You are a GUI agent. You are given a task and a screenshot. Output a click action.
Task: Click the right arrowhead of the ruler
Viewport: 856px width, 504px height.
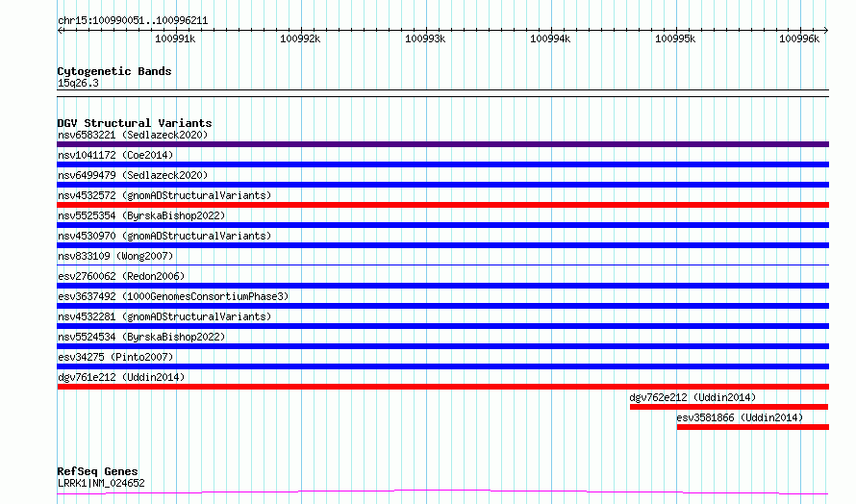[826, 31]
